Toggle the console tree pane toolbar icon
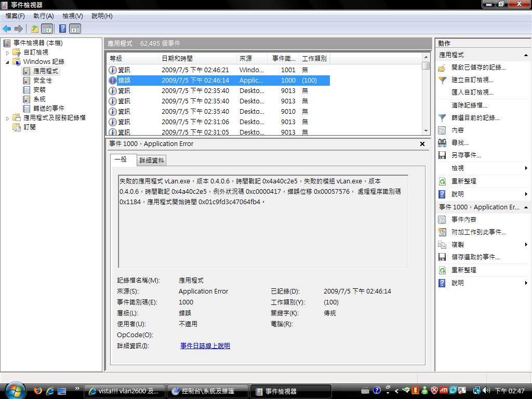 47,29
